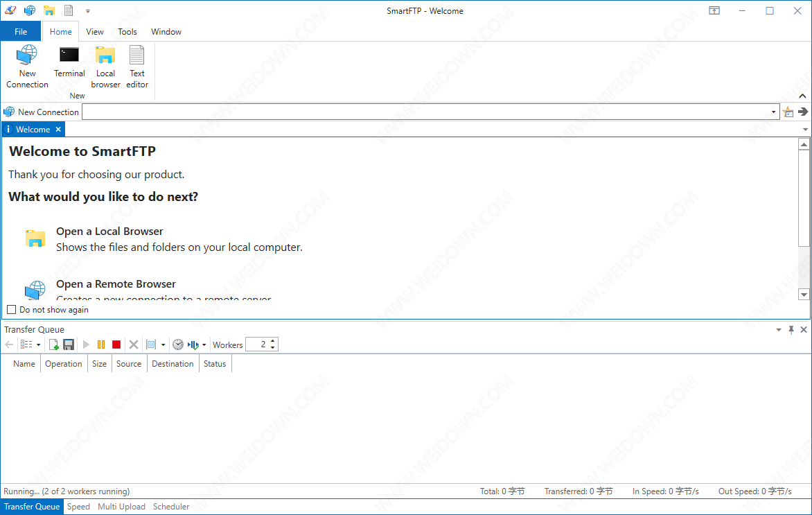Switch to the Scheduler bottom tab

pyautogui.click(x=171, y=507)
